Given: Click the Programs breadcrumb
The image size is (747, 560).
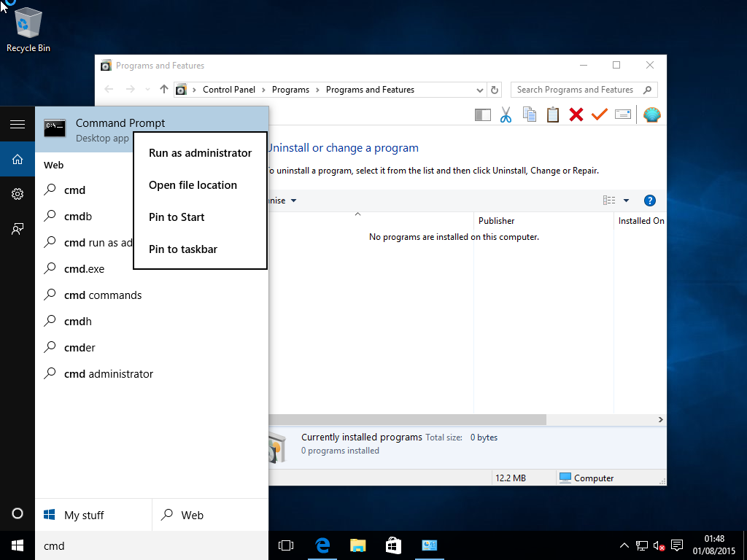Looking at the screenshot, I should [290, 90].
